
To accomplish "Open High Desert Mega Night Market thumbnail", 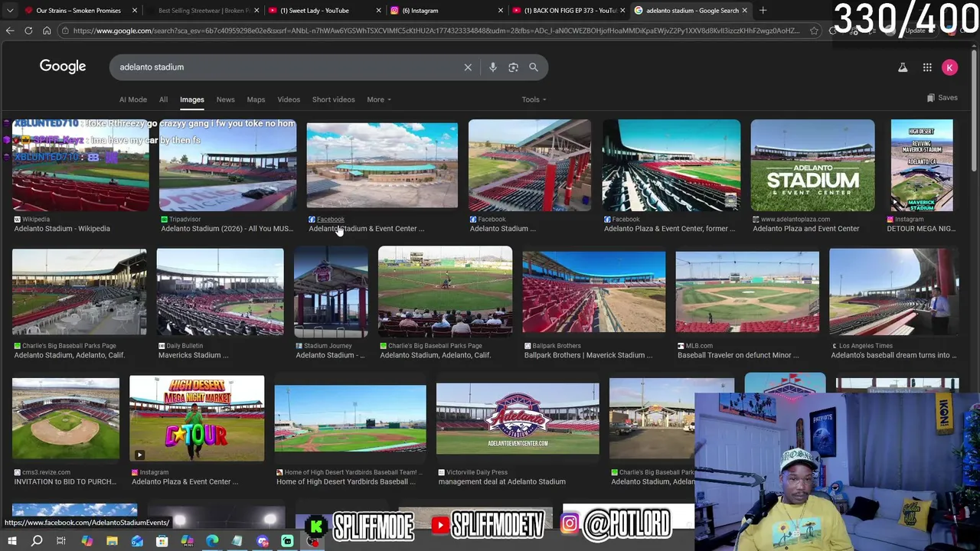I will pos(197,419).
